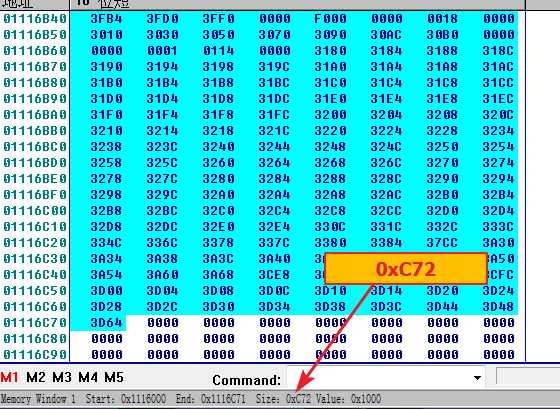Screen dimensions: 560x409
Task: Select the 3D38 word value
Action: tap(330, 307)
